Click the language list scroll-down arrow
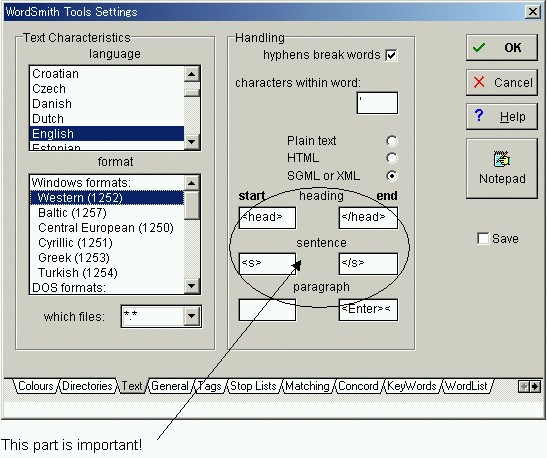This screenshot has height=458, width=547. pos(192,142)
